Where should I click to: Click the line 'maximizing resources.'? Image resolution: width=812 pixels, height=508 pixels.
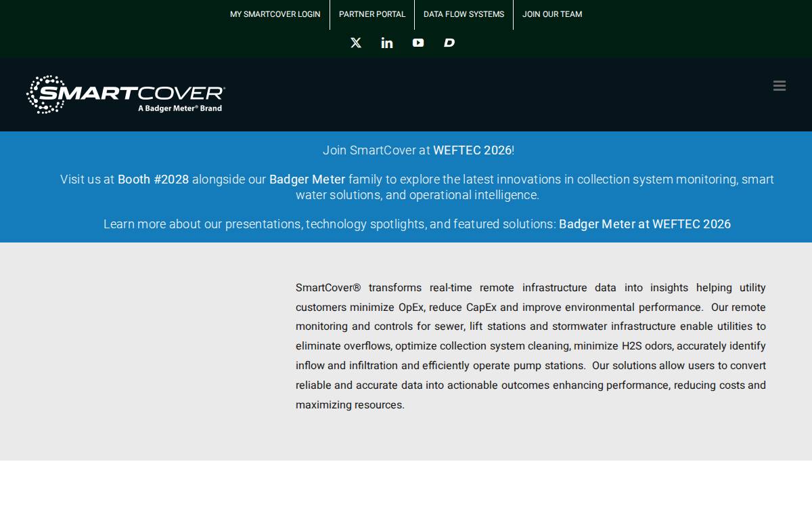coord(350,405)
